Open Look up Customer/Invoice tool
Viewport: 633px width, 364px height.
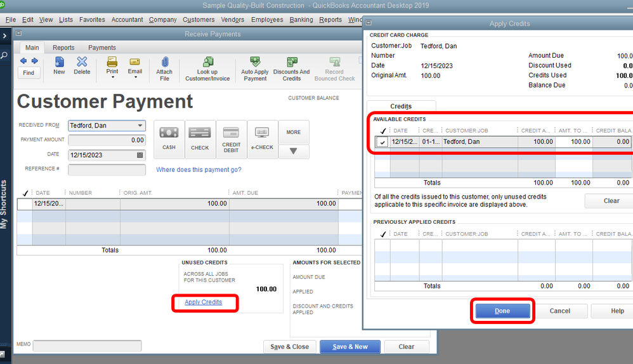click(207, 69)
